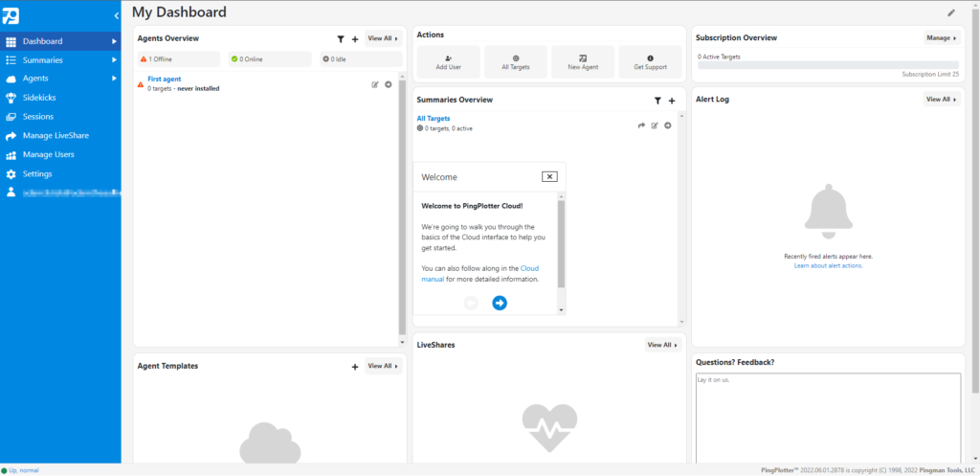Click the Manage LiveShare arrow icon

point(11,136)
